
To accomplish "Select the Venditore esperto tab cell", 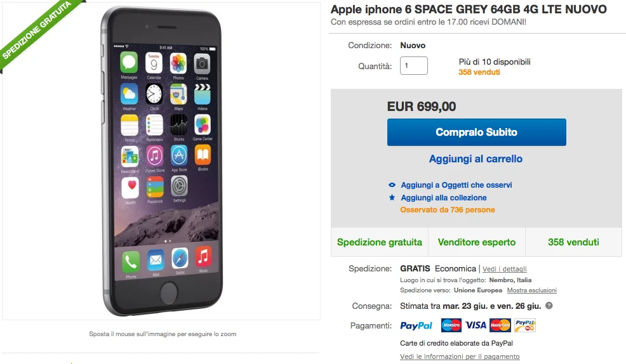I will [x=477, y=242].
